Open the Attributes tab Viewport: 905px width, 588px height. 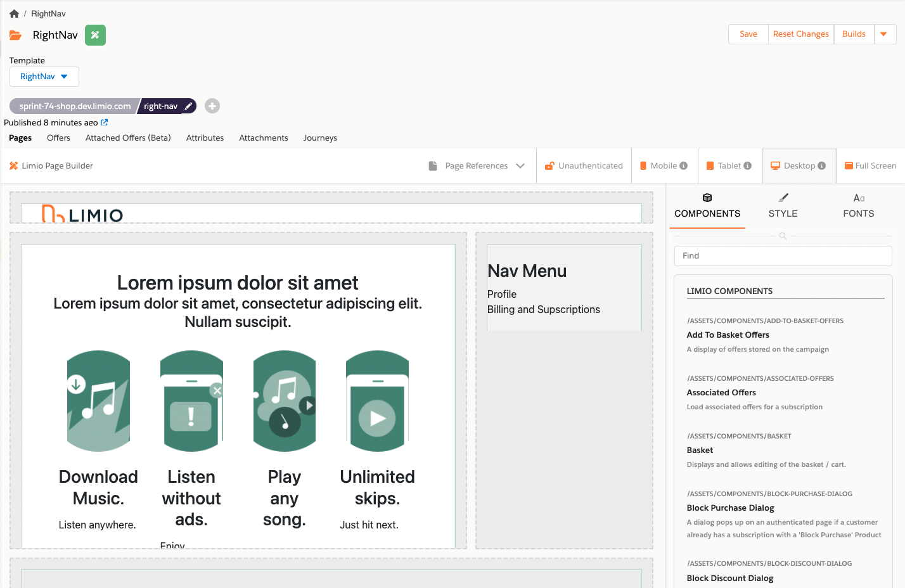(x=205, y=137)
